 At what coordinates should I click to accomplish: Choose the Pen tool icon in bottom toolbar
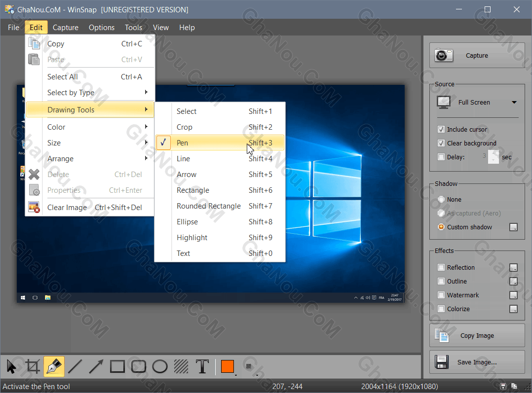[x=54, y=366]
